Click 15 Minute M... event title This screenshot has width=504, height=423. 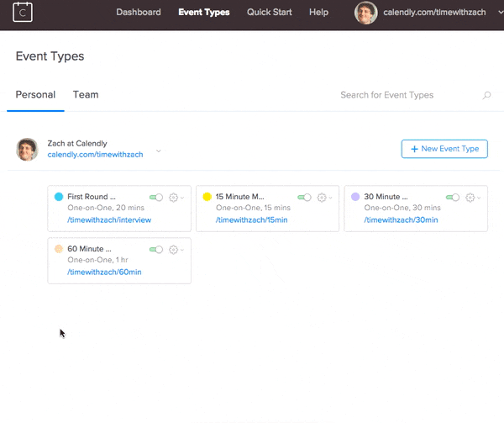[x=239, y=197]
